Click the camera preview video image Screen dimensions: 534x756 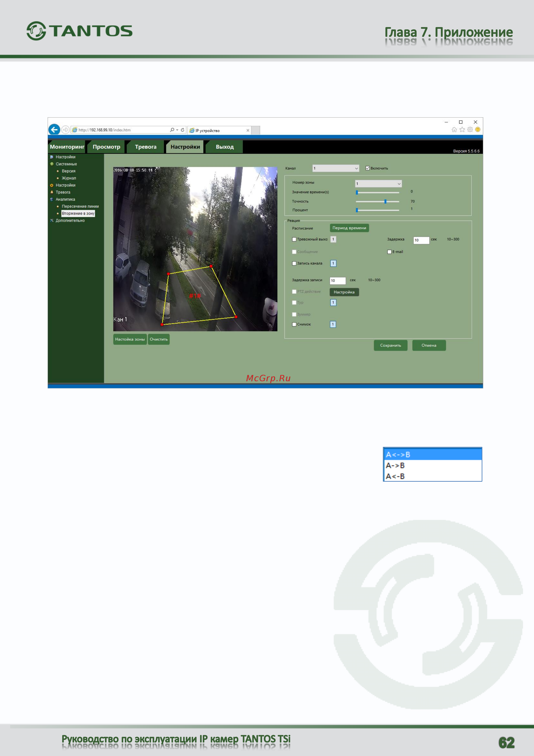(195, 249)
